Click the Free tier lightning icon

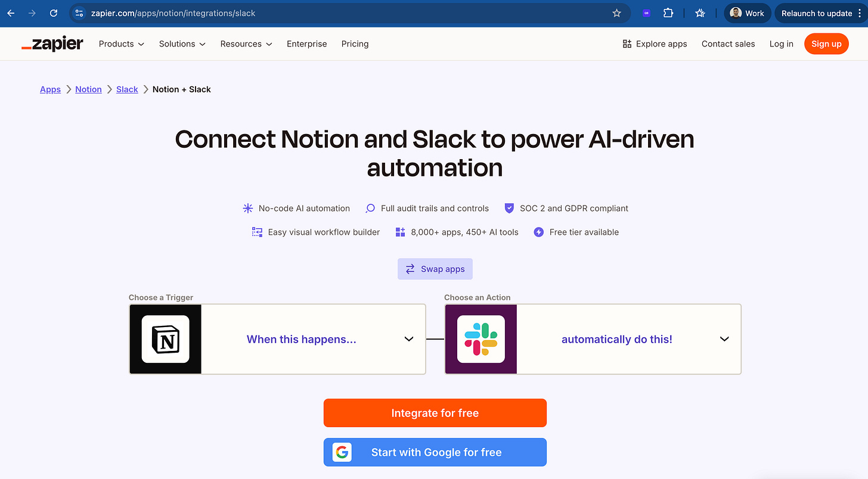538,232
